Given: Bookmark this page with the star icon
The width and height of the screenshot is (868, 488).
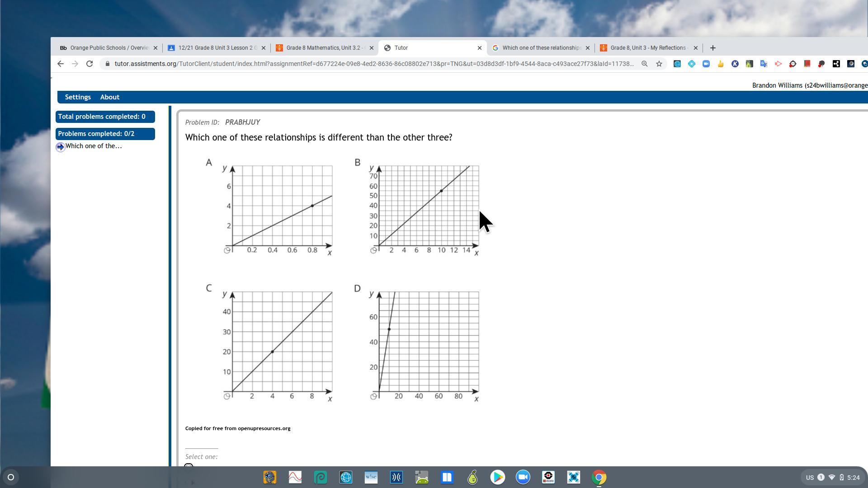Looking at the screenshot, I should pos(659,64).
